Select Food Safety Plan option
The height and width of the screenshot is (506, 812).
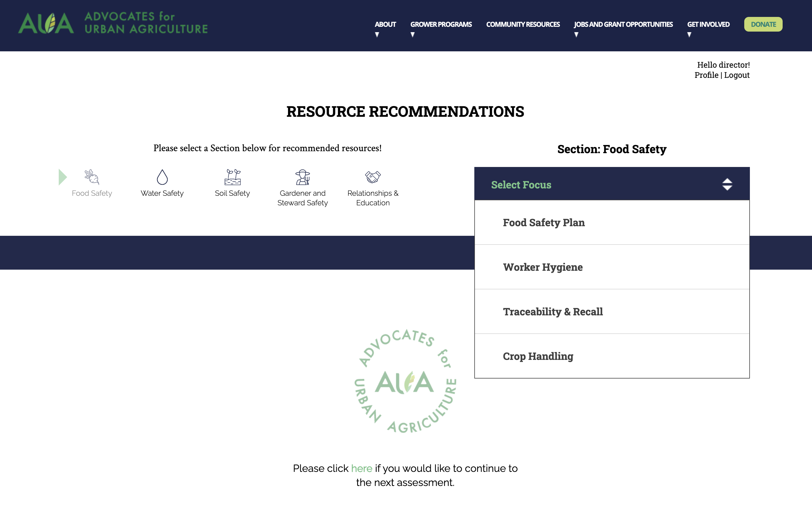544,223
